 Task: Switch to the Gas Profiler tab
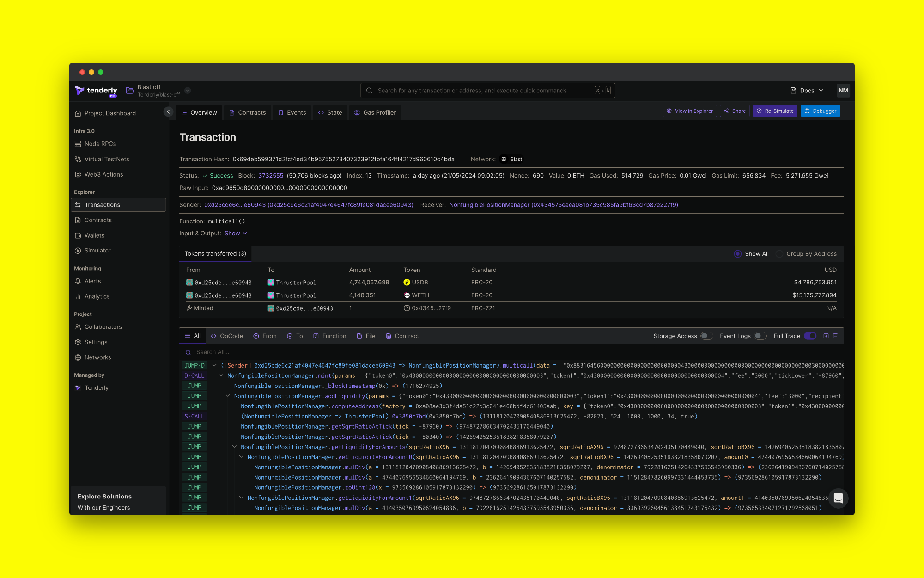click(x=375, y=112)
